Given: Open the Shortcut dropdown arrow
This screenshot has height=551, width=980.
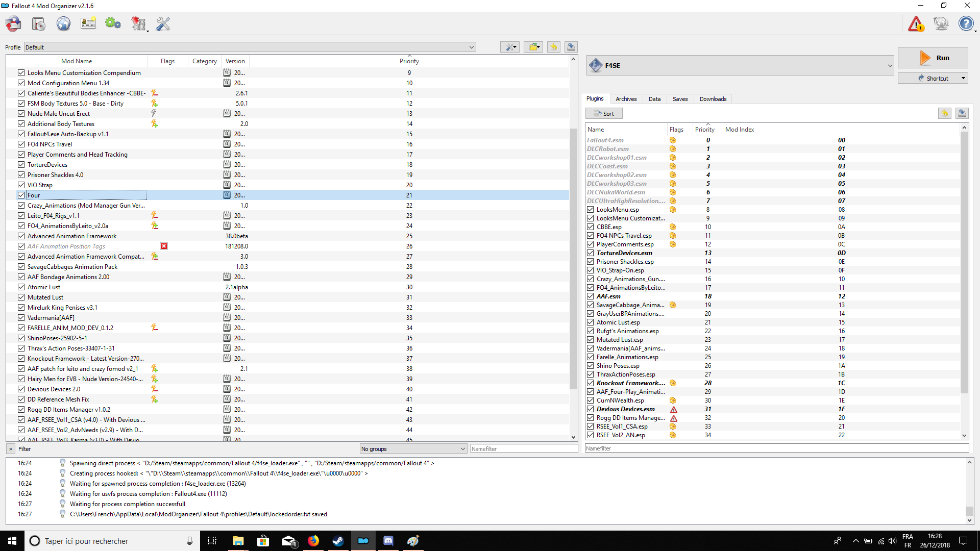Looking at the screenshot, I should coord(963,79).
